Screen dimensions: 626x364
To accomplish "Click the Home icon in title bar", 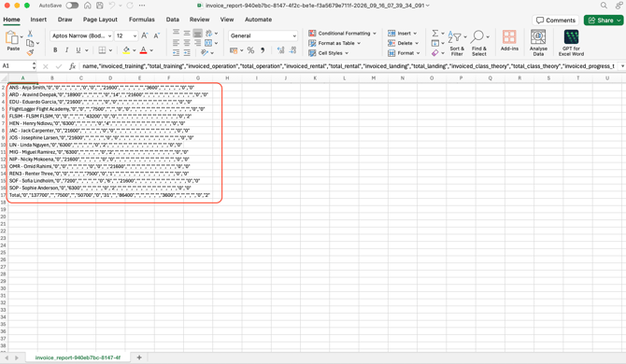I will pos(88,6).
